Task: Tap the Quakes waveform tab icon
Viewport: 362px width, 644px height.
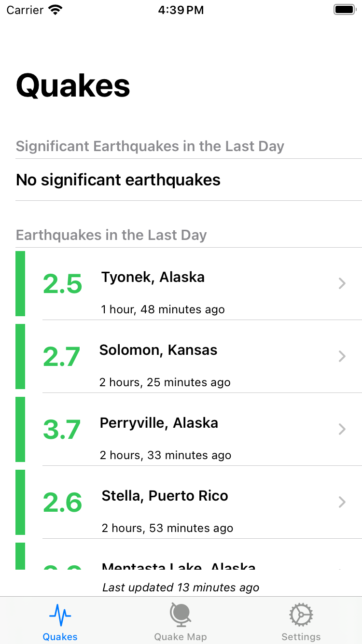Action: click(x=60, y=615)
